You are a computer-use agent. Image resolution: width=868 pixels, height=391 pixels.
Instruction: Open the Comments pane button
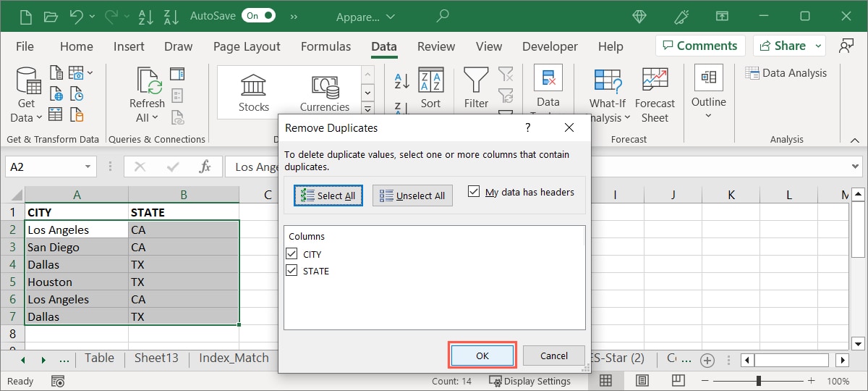[x=701, y=46]
